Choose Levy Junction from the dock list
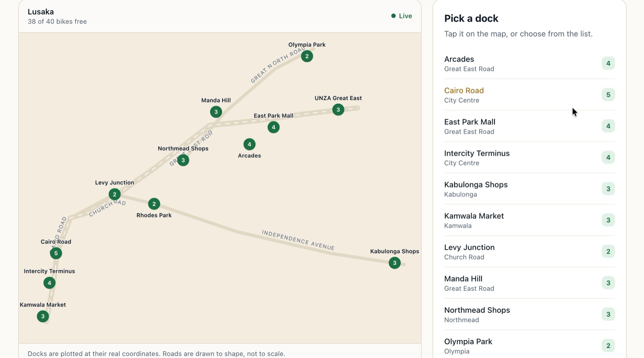This screenshot has width=644, height=358. point(529,252)
